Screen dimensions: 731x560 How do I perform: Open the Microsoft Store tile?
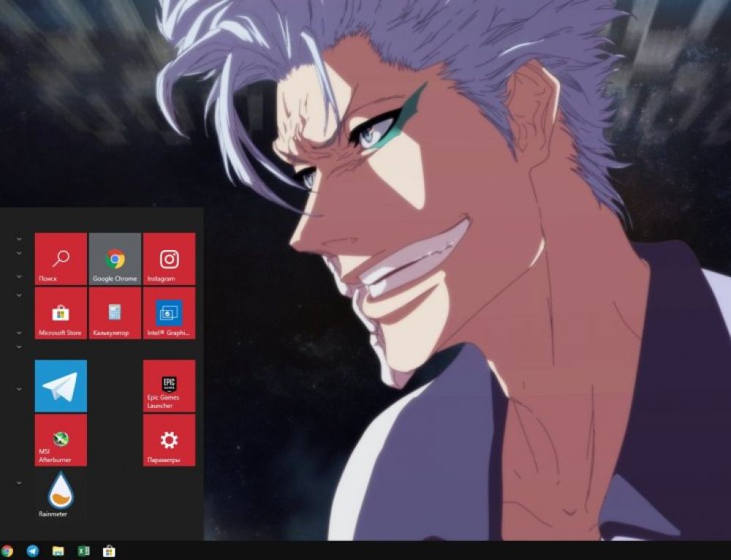pyautogui.click(x=60, y=313)
